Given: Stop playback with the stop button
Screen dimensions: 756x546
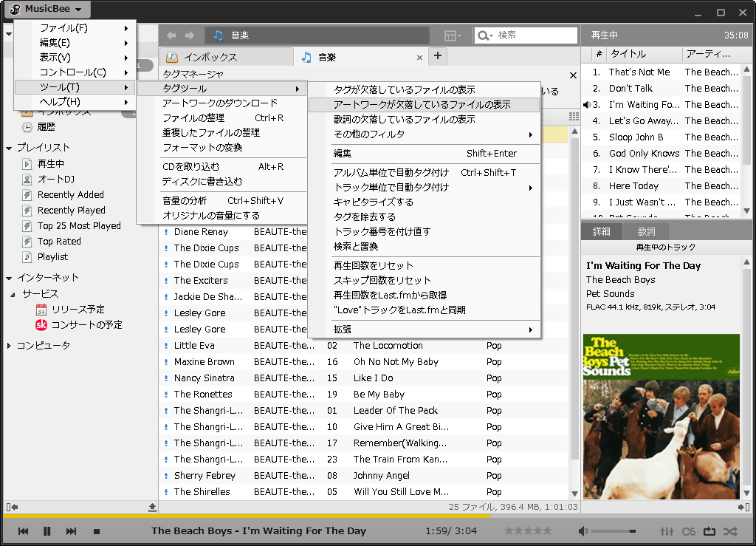Looking at the screenshot, I should point(96,531).
